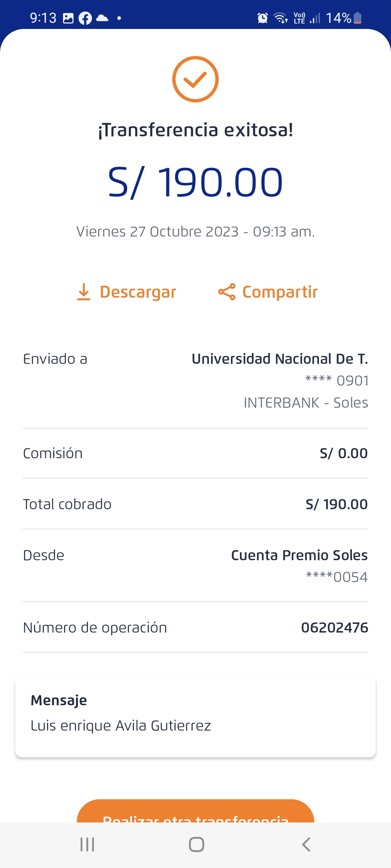
Task: Tap recipient Universidad Nacional De T.
Action: (279, 359)
